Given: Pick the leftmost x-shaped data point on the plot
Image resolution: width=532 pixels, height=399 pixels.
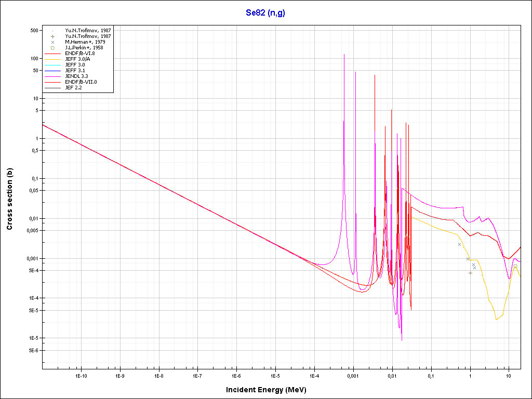Looking at the screenshot, I should pyautogui.click(x=459, y=244).
